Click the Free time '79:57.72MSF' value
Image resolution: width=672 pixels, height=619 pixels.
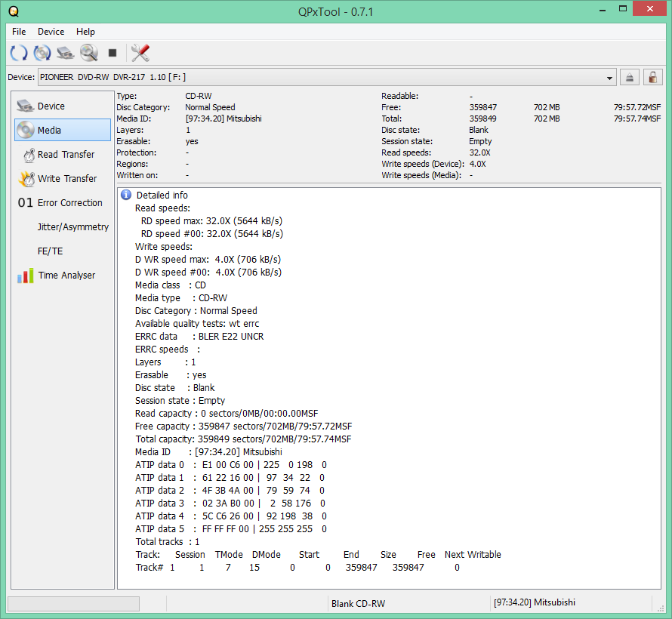click(x=637, y=107)
